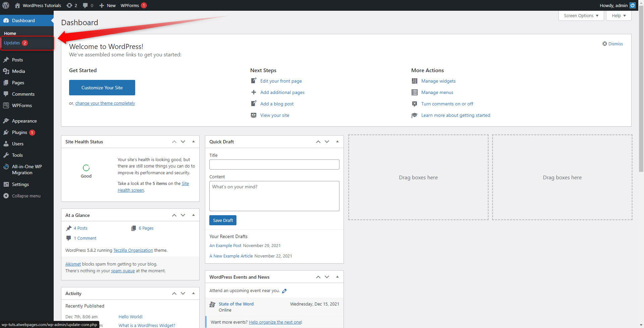Click the Users person icon
Viewport: 644px width, 328px height.
click(6, 144)
